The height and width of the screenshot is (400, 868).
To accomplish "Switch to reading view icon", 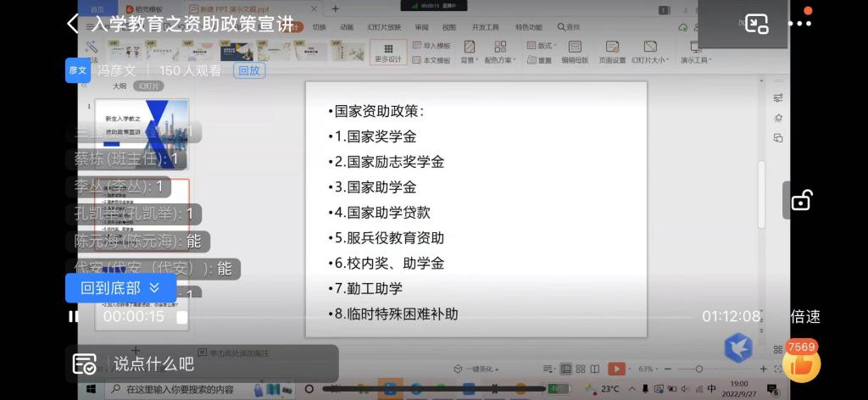I will [594, 369].
